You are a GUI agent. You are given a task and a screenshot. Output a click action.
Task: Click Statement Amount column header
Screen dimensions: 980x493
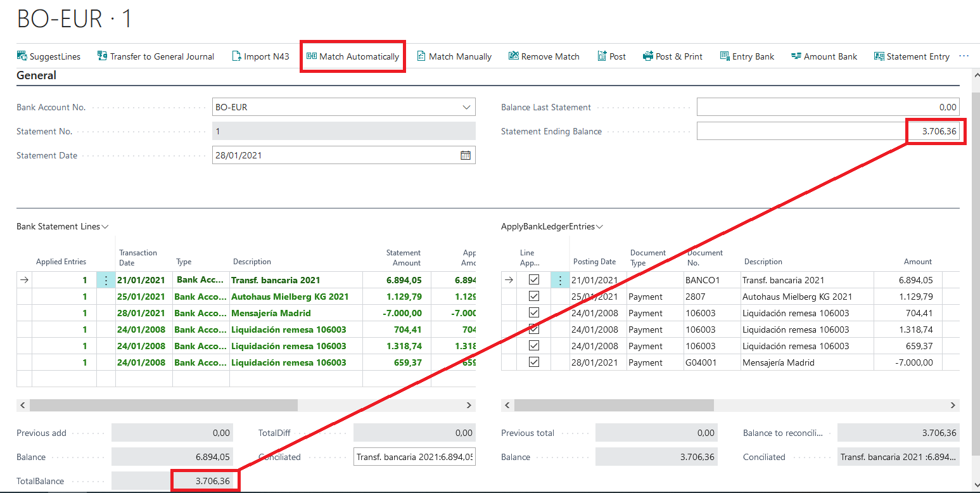[404, 257]
